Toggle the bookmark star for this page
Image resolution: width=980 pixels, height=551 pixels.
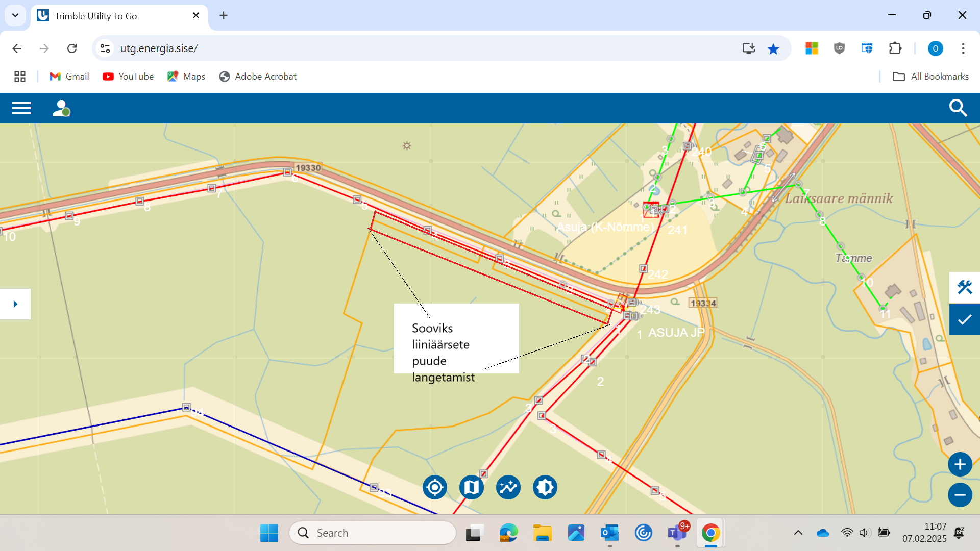[773, 48]
